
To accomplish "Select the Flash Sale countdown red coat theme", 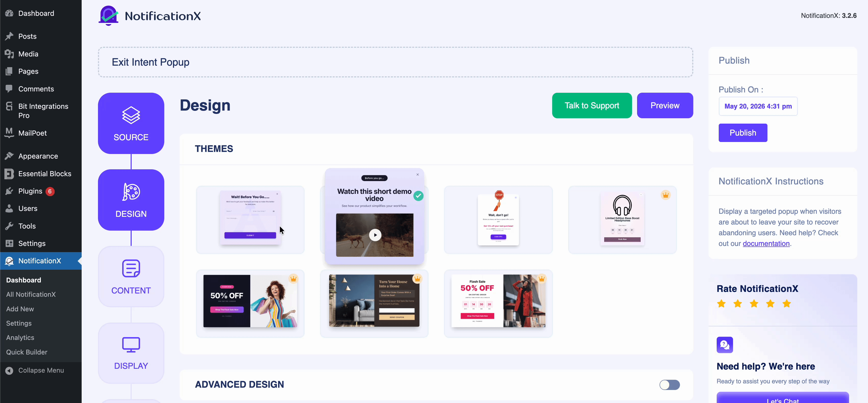I will pyautogui.click(x=498, y=303).
